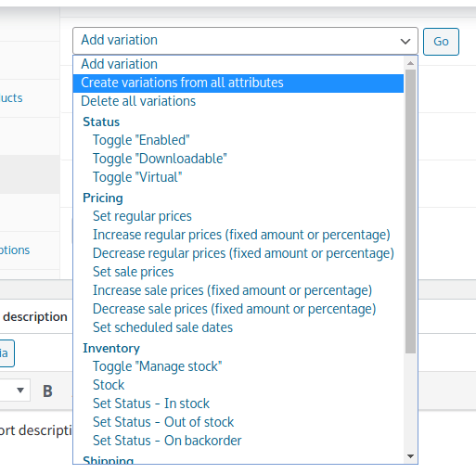Viewport: 476px width, 474px height.
Task: Click the dropdown list scroll down arrow
Action: [410, 456]
